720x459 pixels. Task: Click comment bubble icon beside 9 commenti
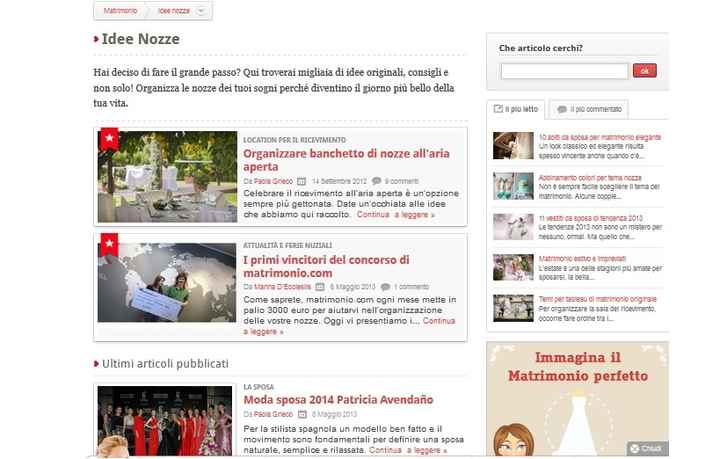click(x=377, y=181)
